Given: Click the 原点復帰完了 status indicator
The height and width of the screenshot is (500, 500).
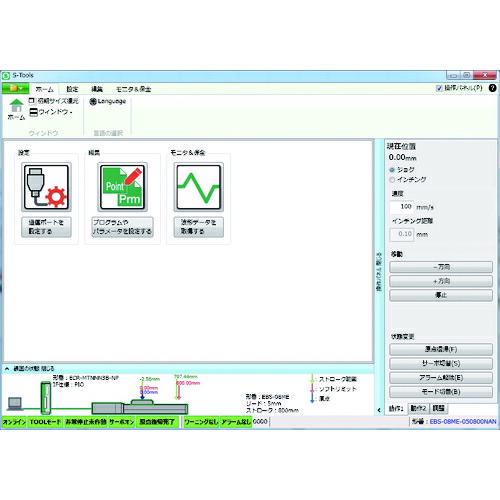Looking at the screenshot, I should pos(157,422).
